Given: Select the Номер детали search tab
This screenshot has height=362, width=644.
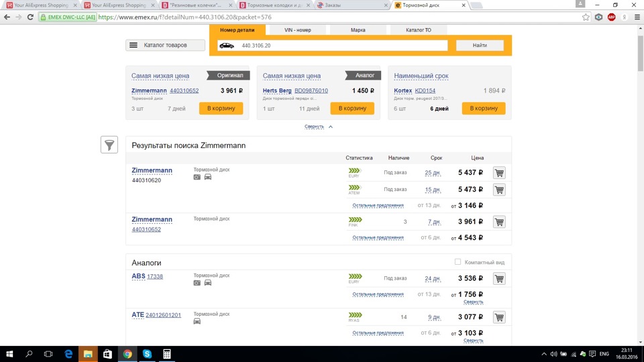Looking at the screenshot, I should [237, 30].
